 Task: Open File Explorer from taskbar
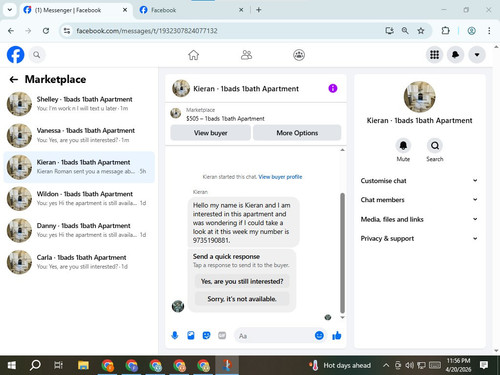pos(83,365)
